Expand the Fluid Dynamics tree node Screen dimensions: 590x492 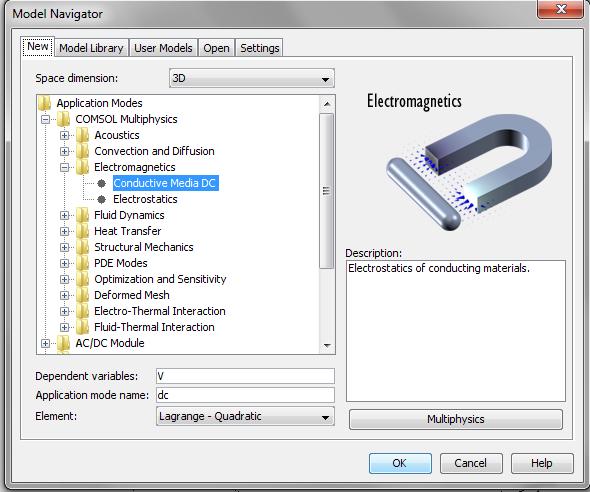(x=64, y=215)
